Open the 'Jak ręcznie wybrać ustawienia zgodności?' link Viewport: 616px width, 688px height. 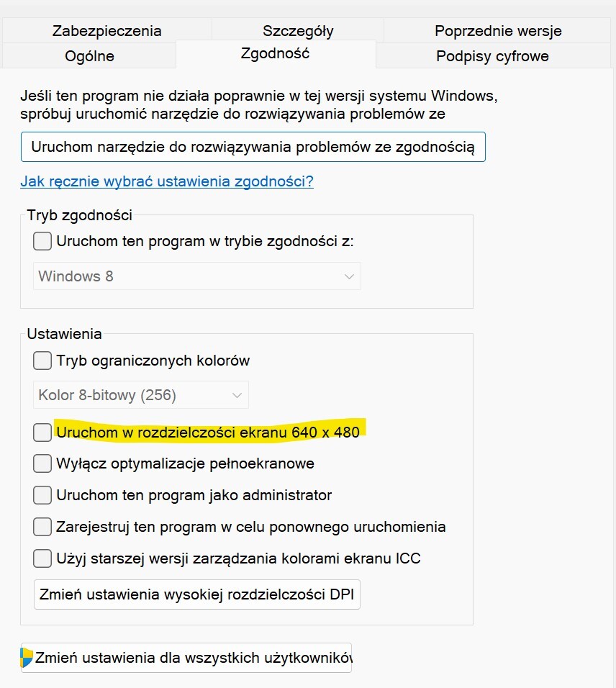tap(167, 181)
